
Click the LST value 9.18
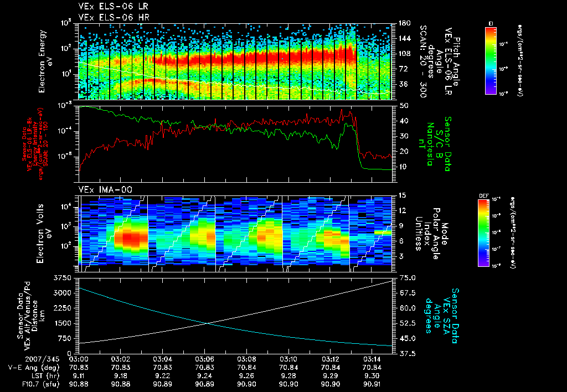(x=121, y=376)
